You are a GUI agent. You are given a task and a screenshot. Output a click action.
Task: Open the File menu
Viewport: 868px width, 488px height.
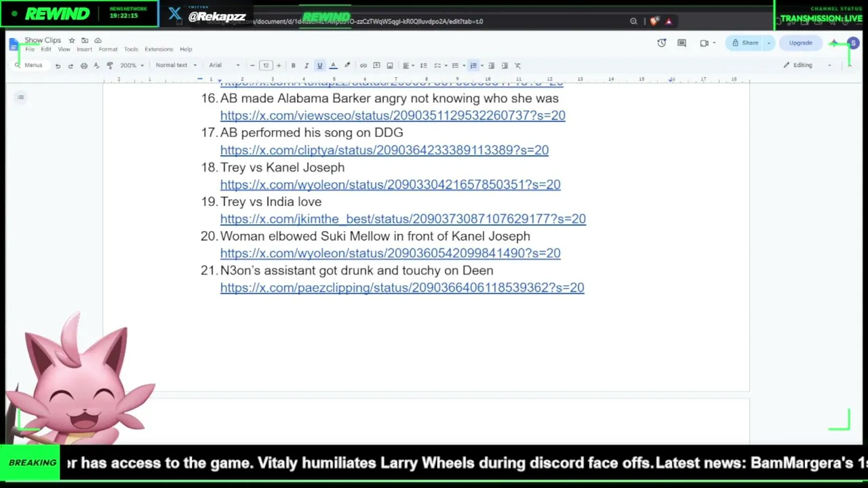click(30, 49)
